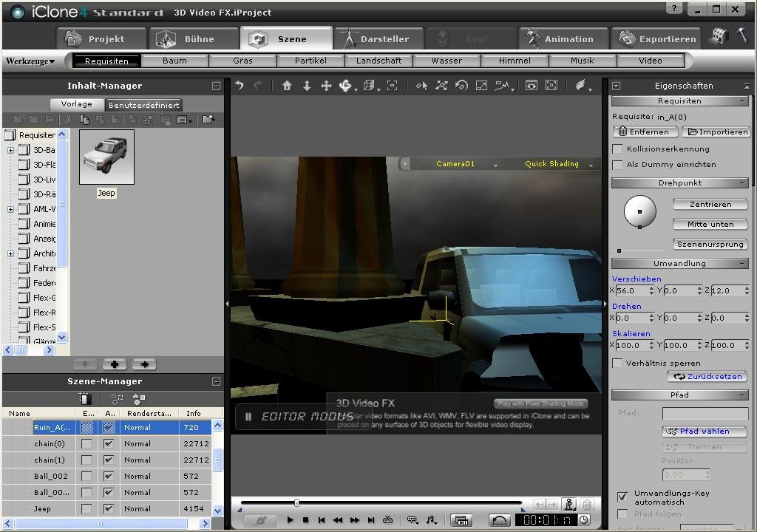Jump to last frame button
The height and width of the screenshot is (532, 757).
(x=371, y=520)
